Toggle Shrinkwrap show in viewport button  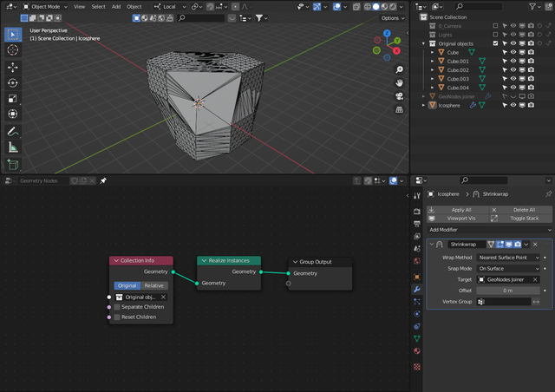pyautogui.click(x=509, y=245)
